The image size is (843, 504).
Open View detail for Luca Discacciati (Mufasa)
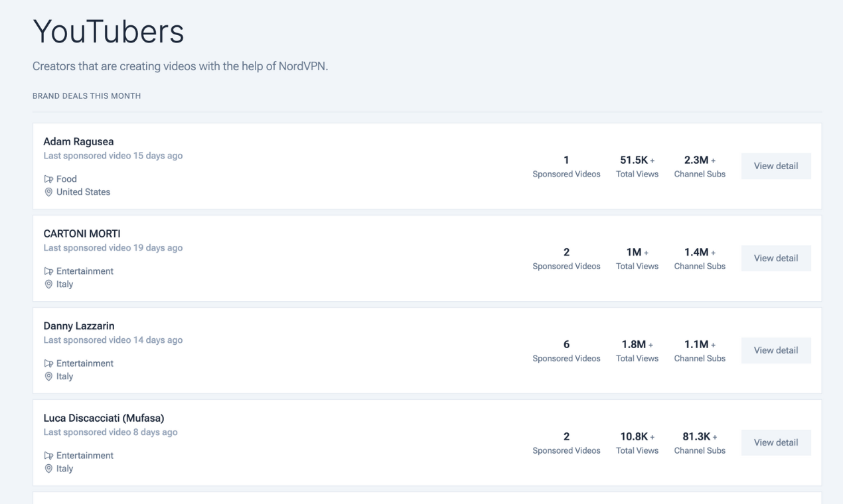[776, 442]
